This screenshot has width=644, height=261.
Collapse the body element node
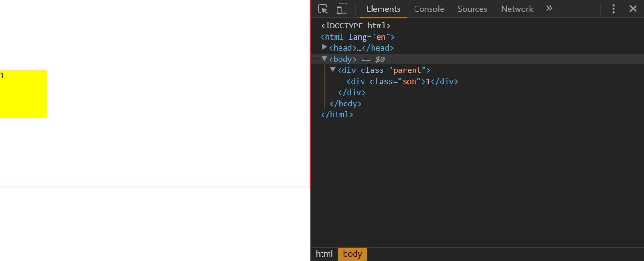click(324, 59)
